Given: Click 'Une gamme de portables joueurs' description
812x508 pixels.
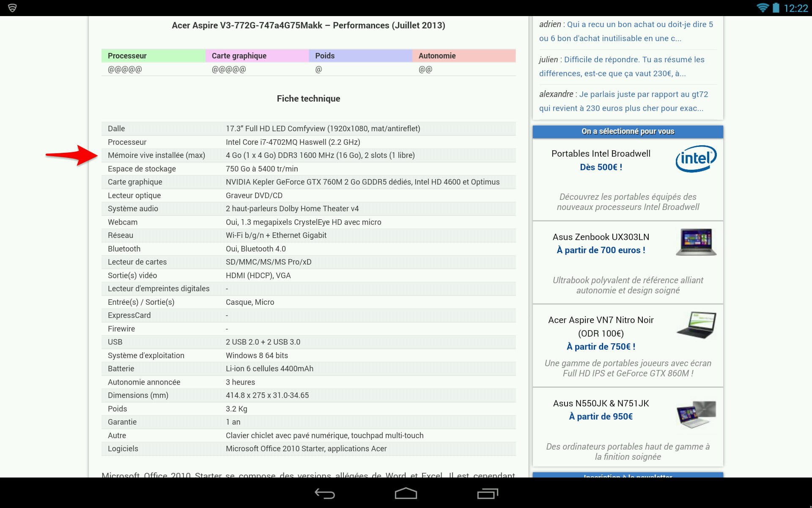Looking at the screenshot, I should coord(628,368).
